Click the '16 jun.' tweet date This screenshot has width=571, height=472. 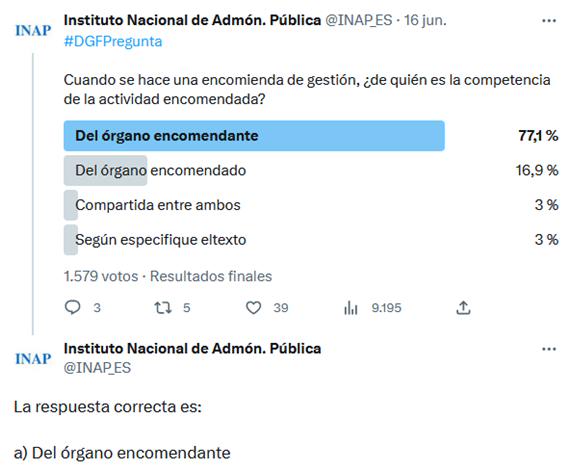[x=425, y=20]
